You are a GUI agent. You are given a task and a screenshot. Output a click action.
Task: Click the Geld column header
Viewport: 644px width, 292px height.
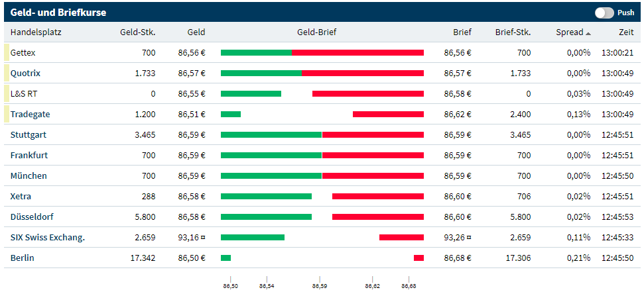196,32
